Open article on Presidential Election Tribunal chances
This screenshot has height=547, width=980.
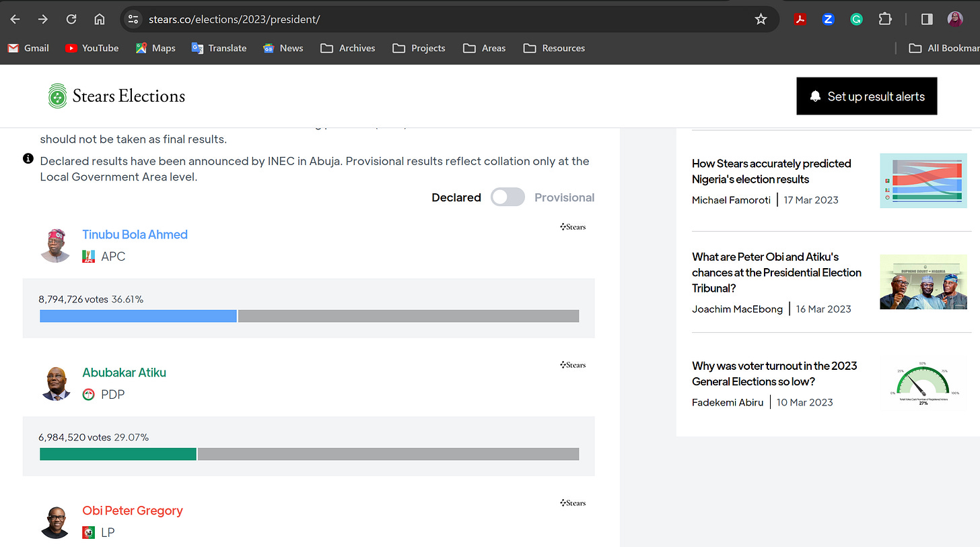[x=777, y=272]
